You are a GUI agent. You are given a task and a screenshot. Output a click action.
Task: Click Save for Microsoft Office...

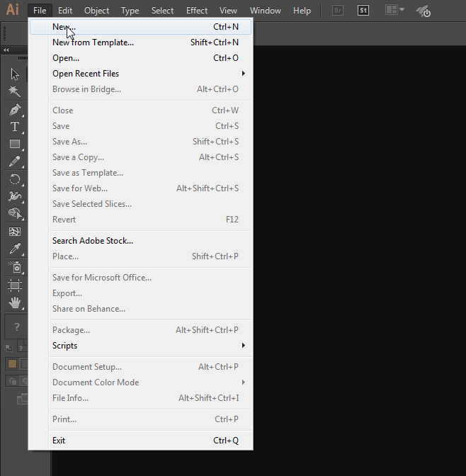point(140,278)
